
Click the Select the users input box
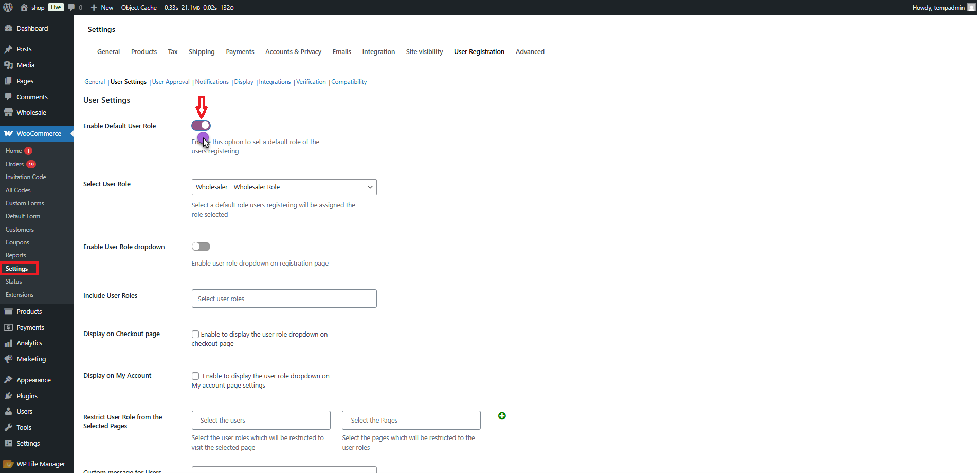(x=261, y=420)
